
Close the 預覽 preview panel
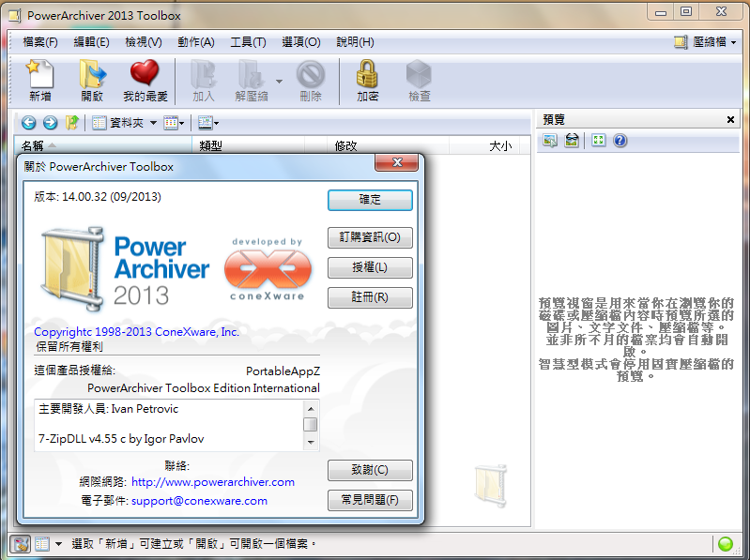click(x=730, y=119)
